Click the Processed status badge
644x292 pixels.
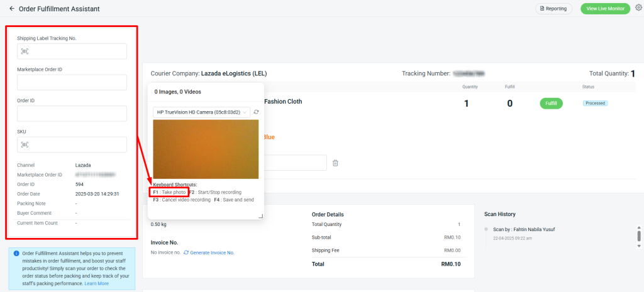(x=594, y=103)
